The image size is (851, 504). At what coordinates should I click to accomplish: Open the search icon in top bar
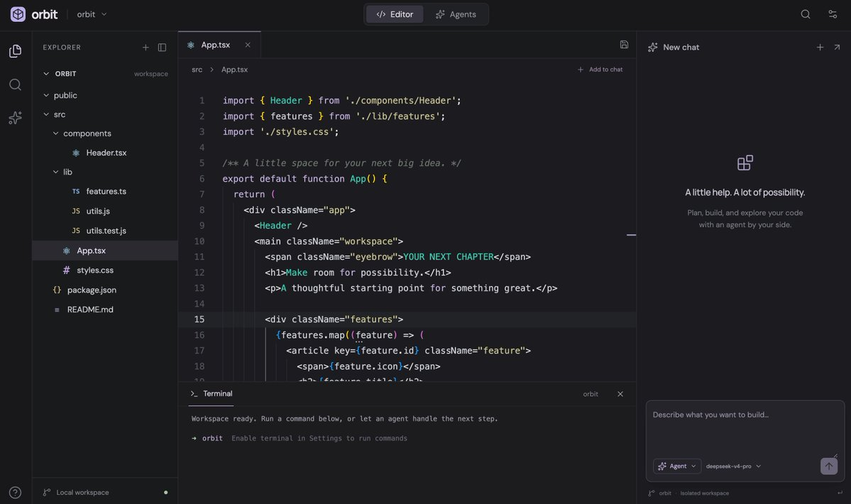coord(806,14)
